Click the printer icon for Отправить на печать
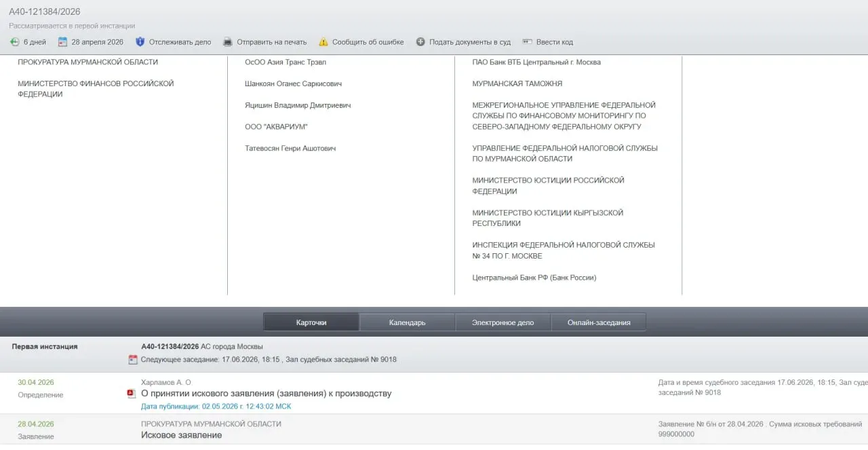868x450 pixels. coord(228,42)
